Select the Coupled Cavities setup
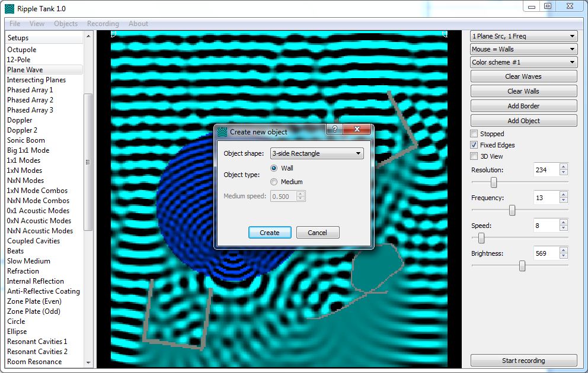The width and height of the screenshot is (588, 373). click(x=33, y=241)
